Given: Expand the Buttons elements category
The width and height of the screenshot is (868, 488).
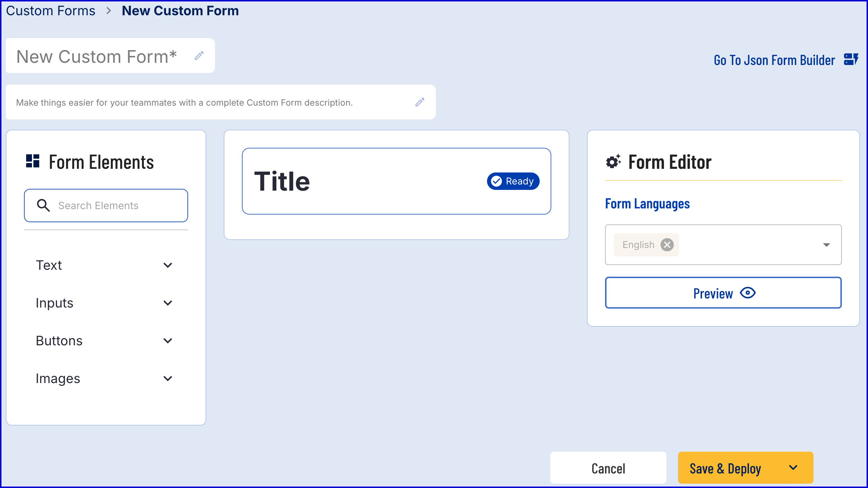Looking at the screenshot, I should pyautogui.click(x=168, y=341).
